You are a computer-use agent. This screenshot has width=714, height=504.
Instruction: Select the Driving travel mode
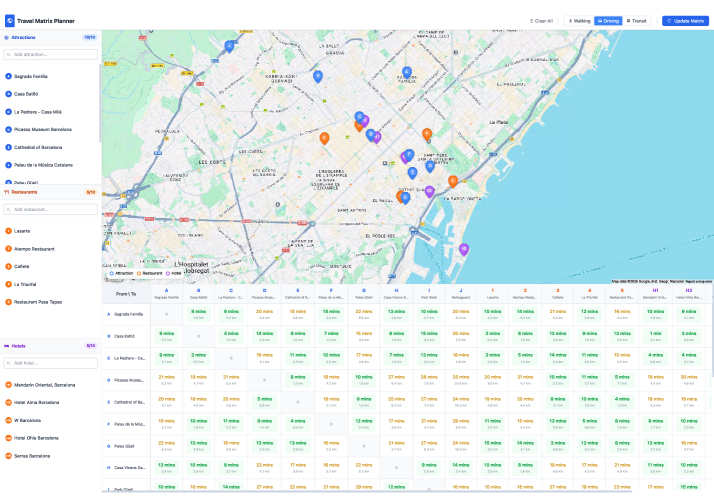[608, 20]
